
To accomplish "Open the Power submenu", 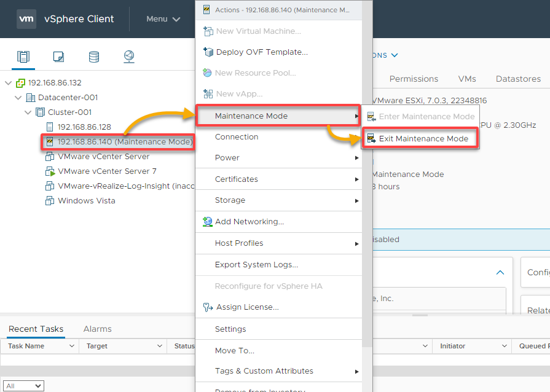I will coord(278,158).
